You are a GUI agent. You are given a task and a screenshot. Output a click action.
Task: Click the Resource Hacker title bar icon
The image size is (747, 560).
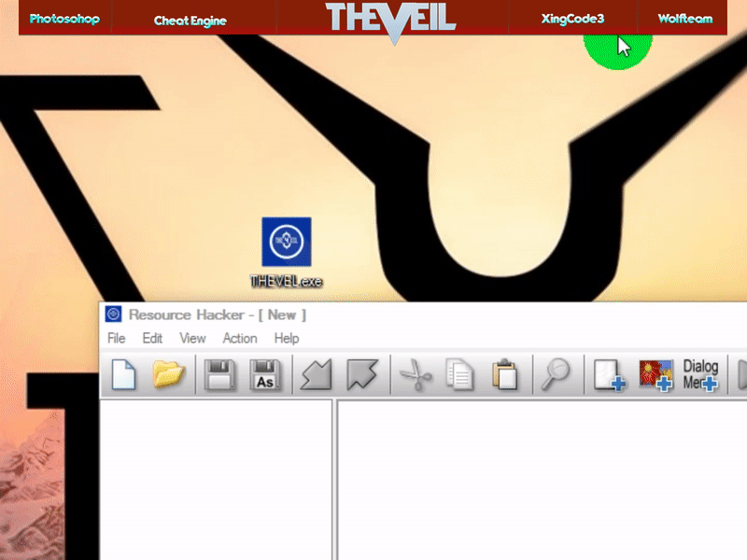(x=113, y=315)
